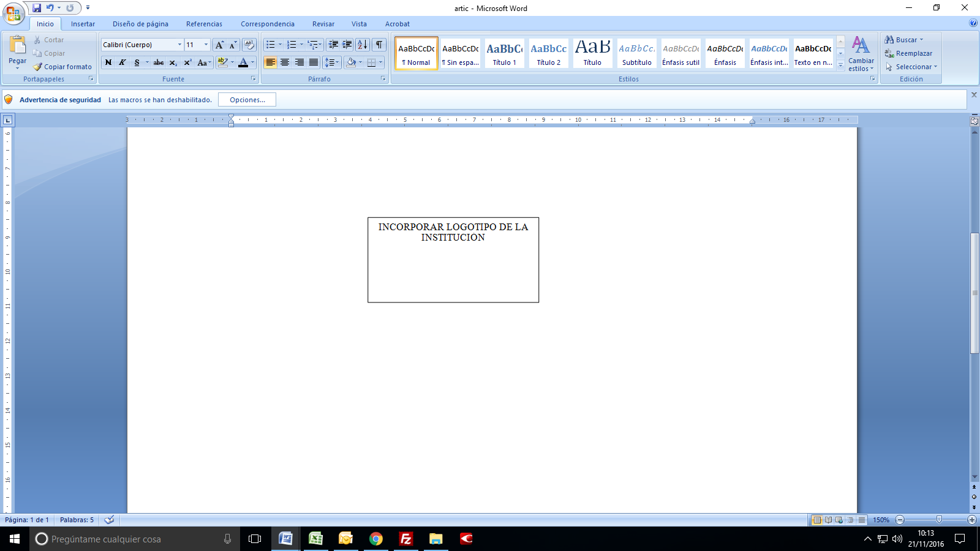Apply font color red A
Screen dimensions: 980x551
coord(243,62)
